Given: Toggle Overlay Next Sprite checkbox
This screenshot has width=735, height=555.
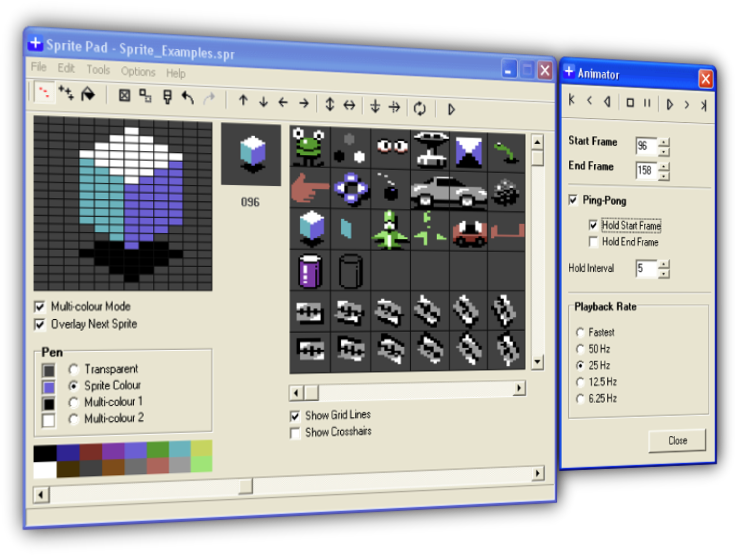Looking at the screenshot, I should [40, 324].
